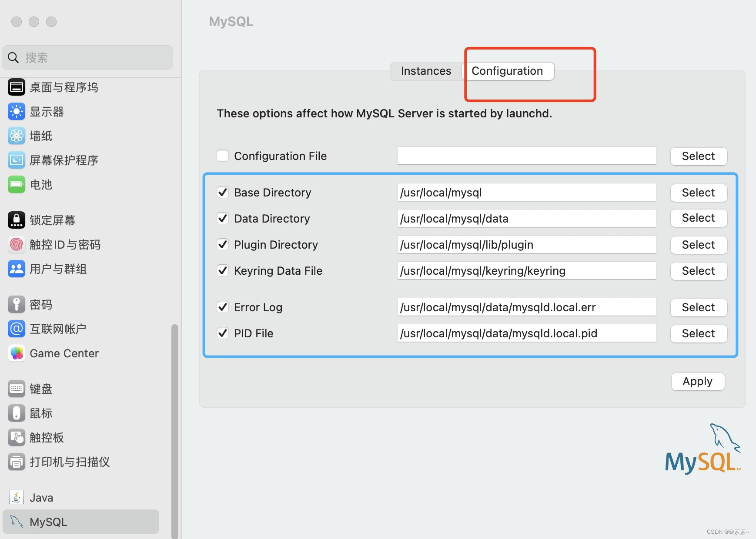The width and height of the screenshot is (756, 539).
Task: Open Users & Groups (用户与群组) icon
Action: pos(17,269)
